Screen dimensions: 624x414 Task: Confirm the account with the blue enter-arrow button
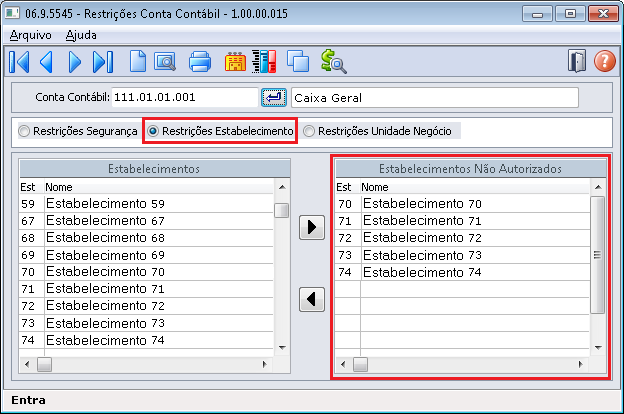point(273,98)
